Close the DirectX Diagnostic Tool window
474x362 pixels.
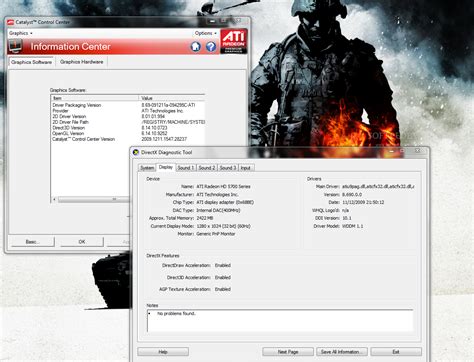[x=417, y=151]
